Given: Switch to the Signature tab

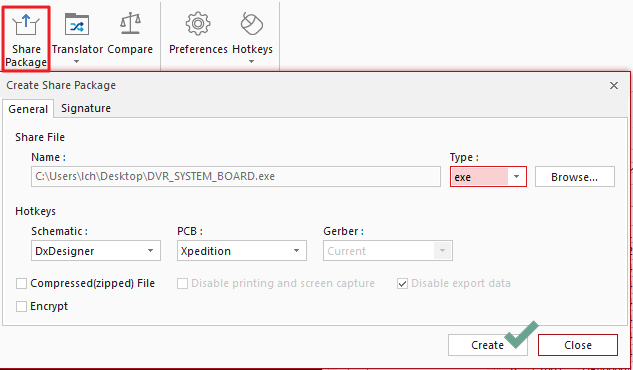Looking at the screenshot, I should (86, 108).
